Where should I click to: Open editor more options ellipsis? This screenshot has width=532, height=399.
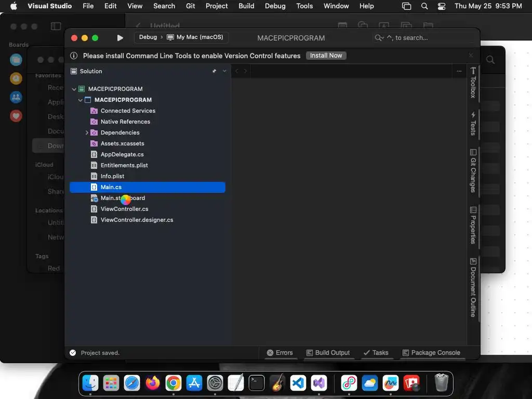tap(459, 71)
